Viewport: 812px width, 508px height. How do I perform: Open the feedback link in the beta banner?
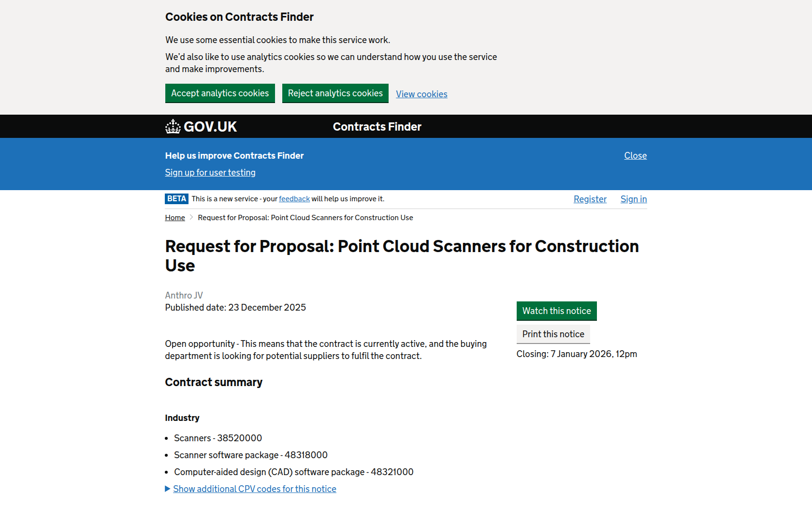tap(294, 199)
